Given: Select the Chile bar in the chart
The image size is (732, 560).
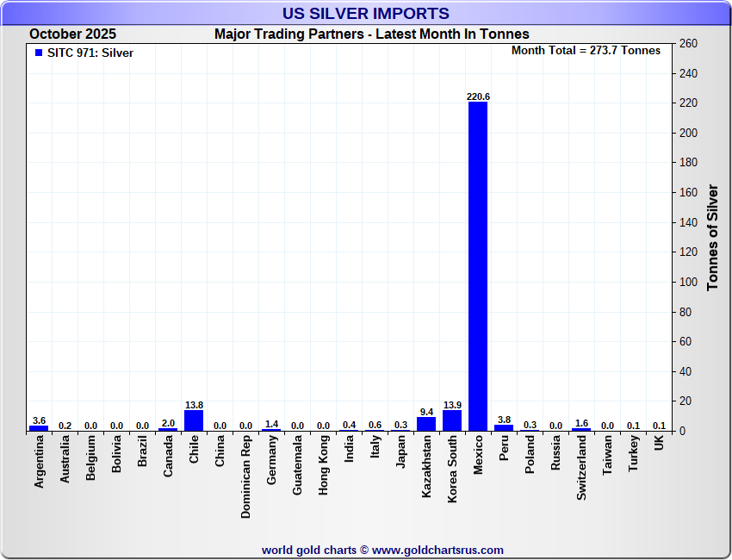Looking at the screenshot, I should 194,420.
